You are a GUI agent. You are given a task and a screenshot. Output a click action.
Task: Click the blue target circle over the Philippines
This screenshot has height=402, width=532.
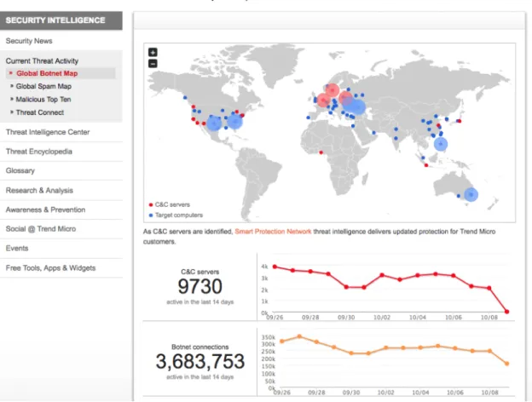[441, 144]
